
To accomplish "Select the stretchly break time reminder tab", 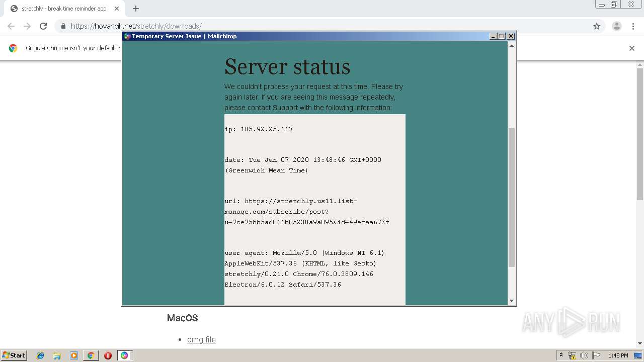I will 64,9.
